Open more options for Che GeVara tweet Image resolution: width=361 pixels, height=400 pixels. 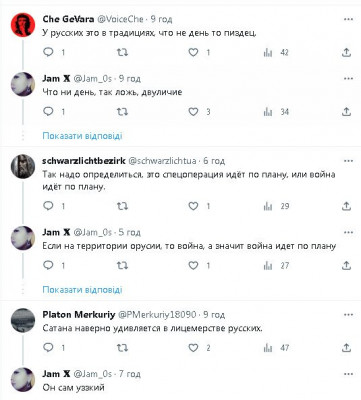348,19
